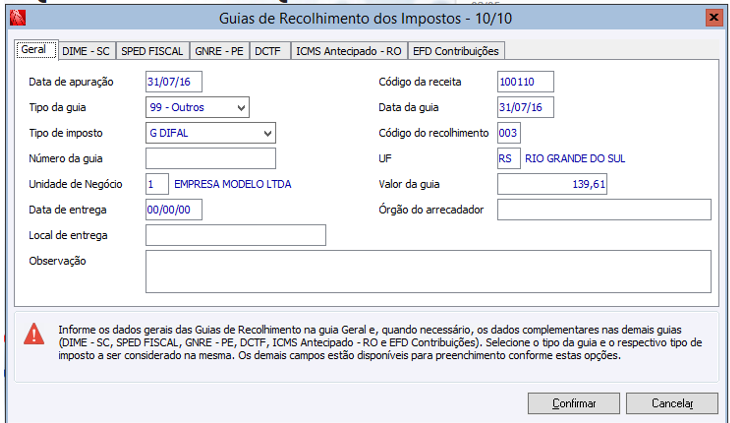Expand the Tipo de imposto dropdown
This screenshot has height=423, width=730.
coord(267,133)
